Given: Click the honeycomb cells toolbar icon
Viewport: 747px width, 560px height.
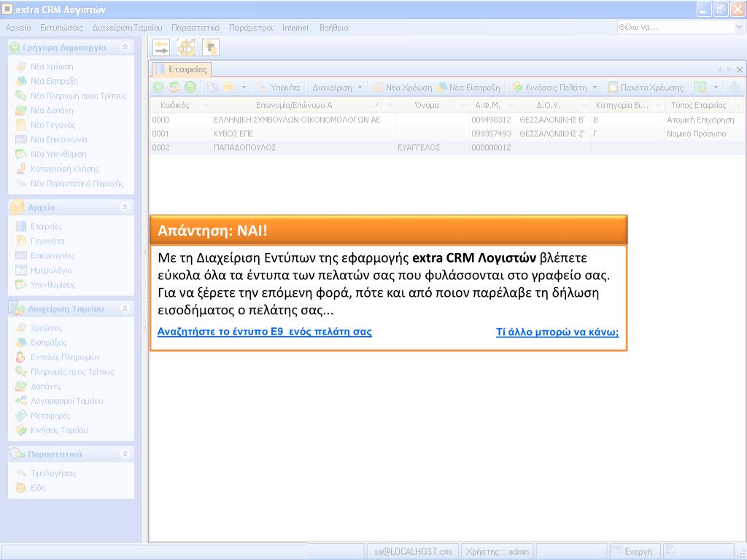Looking at the screenshot, I should click(x=186, y=47).
